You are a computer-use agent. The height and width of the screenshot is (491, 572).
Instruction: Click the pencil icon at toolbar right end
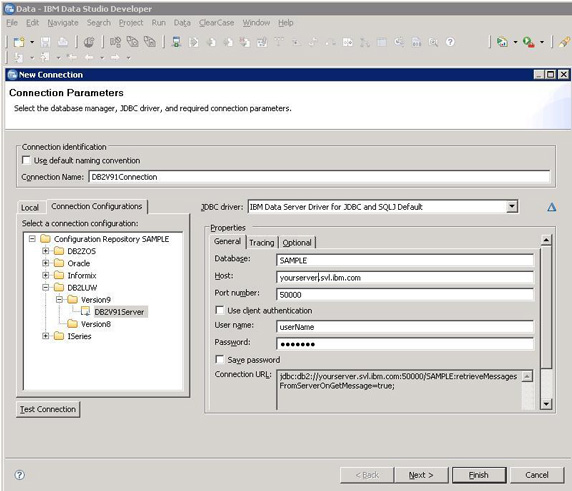tap(564, 42)
